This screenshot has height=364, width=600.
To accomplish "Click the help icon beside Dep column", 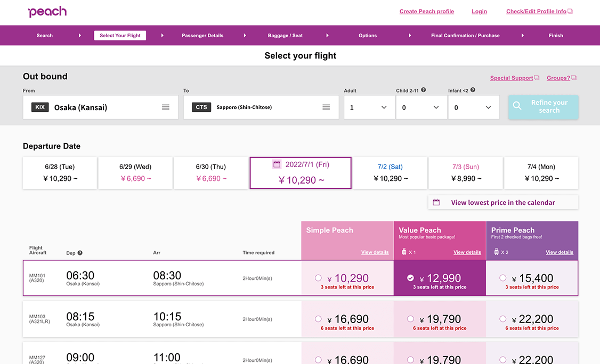I will tap(80, 253).
